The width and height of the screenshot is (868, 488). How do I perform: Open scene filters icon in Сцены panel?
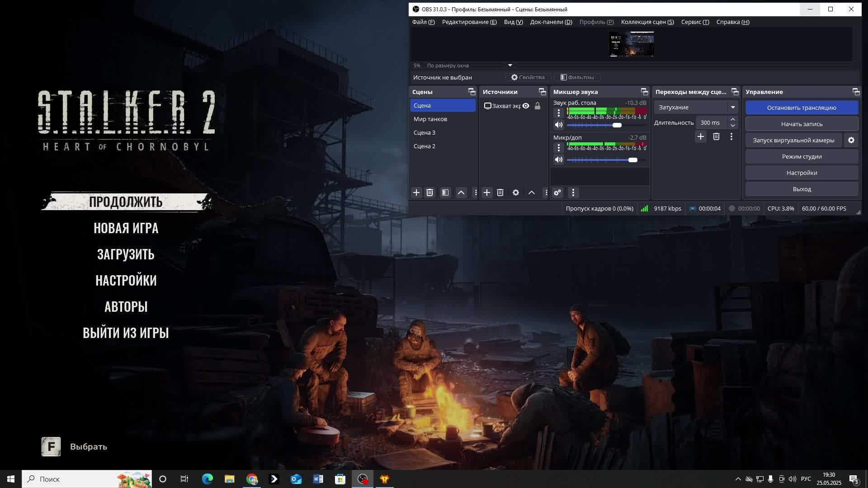(445, 193)
